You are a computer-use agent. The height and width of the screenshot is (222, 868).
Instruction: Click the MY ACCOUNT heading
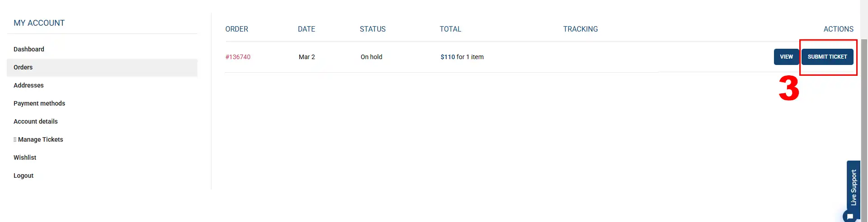click(x=39, y=23)
